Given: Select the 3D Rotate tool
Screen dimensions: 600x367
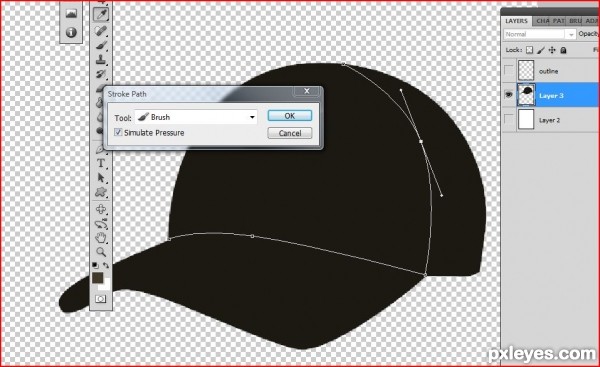Looking at the screenshot, I should [101, 209].
